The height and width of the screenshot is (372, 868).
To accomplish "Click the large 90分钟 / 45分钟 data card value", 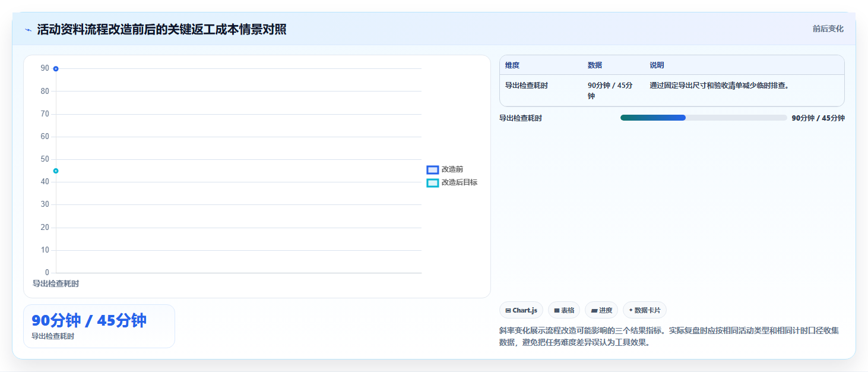I will coord(89,321).
